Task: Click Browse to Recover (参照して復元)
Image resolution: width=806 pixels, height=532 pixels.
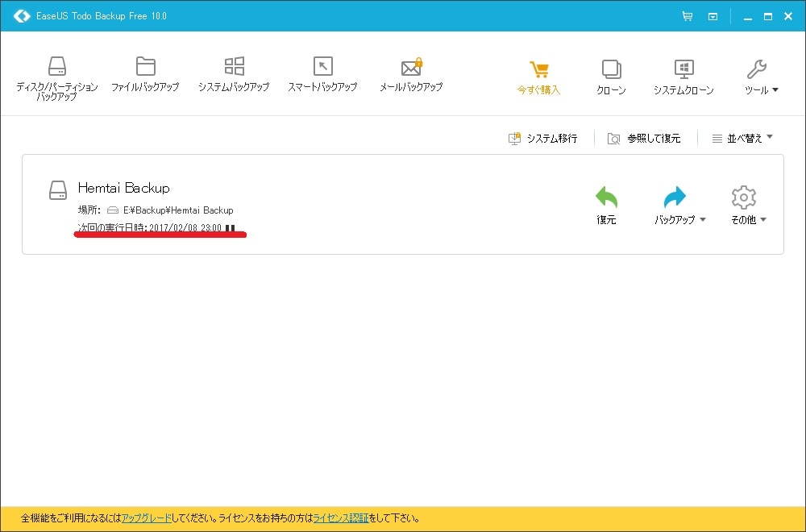Action: [644, 139]
